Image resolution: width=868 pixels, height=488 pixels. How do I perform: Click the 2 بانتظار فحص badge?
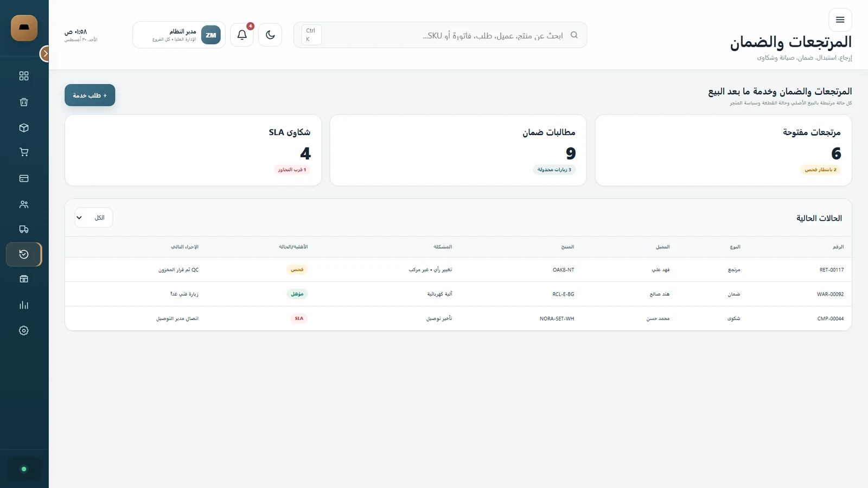pyautogui.click(x=820, y=170)
